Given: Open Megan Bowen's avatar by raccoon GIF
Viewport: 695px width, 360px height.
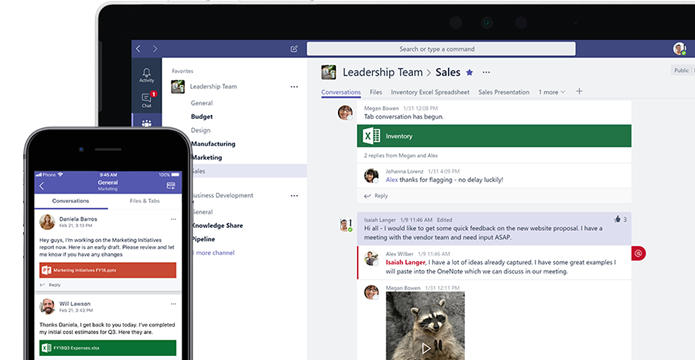Looking at the screenshot, I should click(x=371, y=292).
